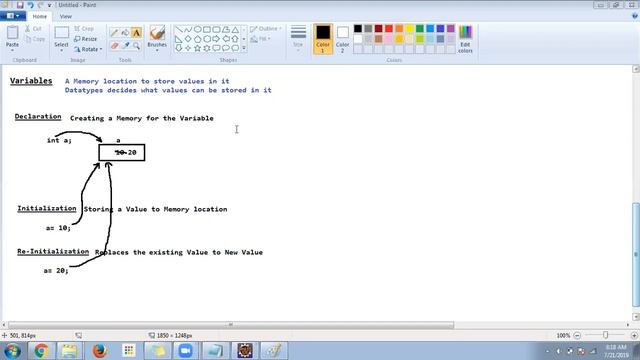Pick the orange color swatch
This screenshot has height=360, width=640.
tap(399, 29)
